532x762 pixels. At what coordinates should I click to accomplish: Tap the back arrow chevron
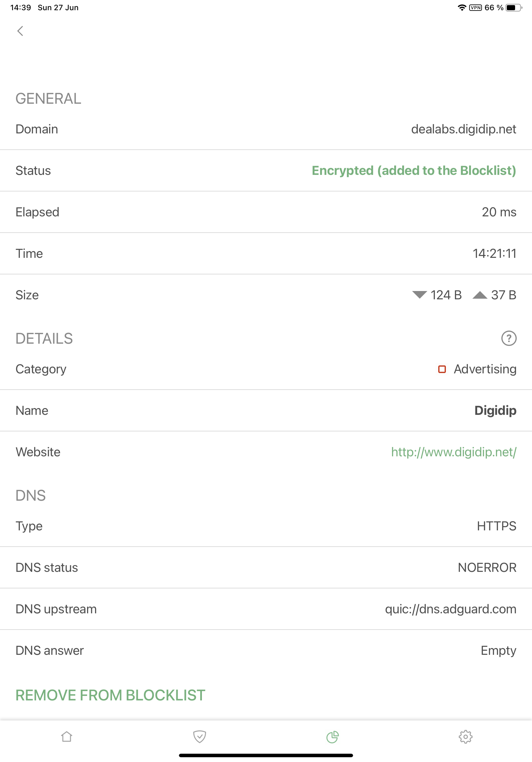click(20, 31)
